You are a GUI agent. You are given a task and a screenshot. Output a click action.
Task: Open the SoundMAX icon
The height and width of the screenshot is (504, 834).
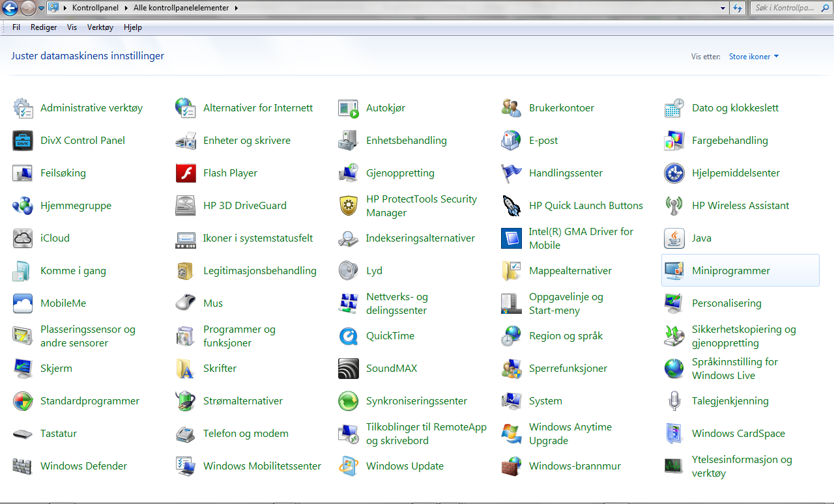[x=349, y=369]
